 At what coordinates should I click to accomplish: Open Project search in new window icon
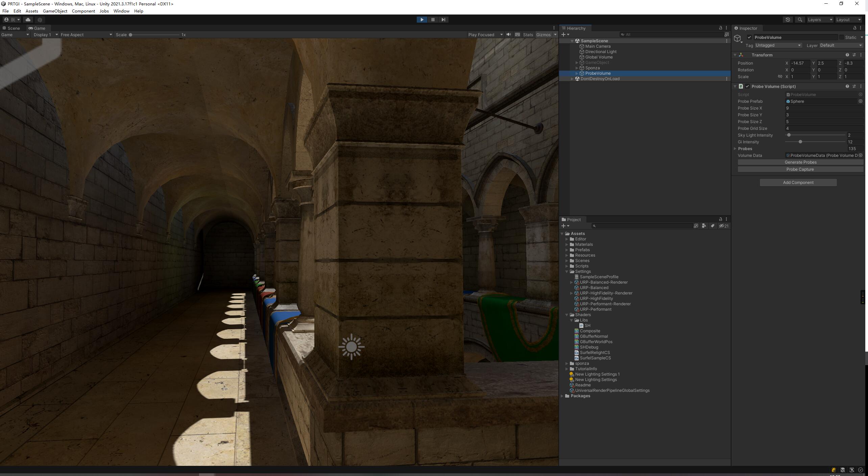tap(696, 226)
